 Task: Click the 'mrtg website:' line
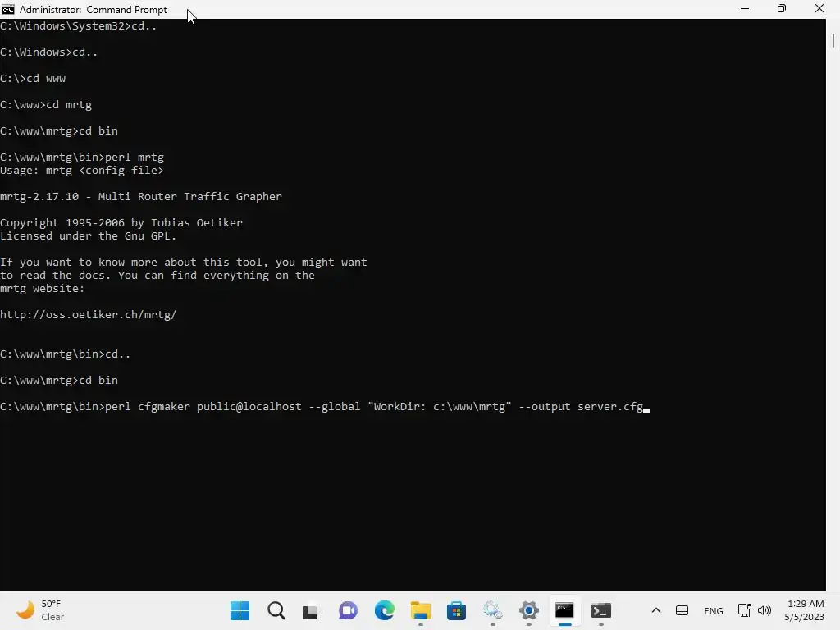tap(43, 288)
